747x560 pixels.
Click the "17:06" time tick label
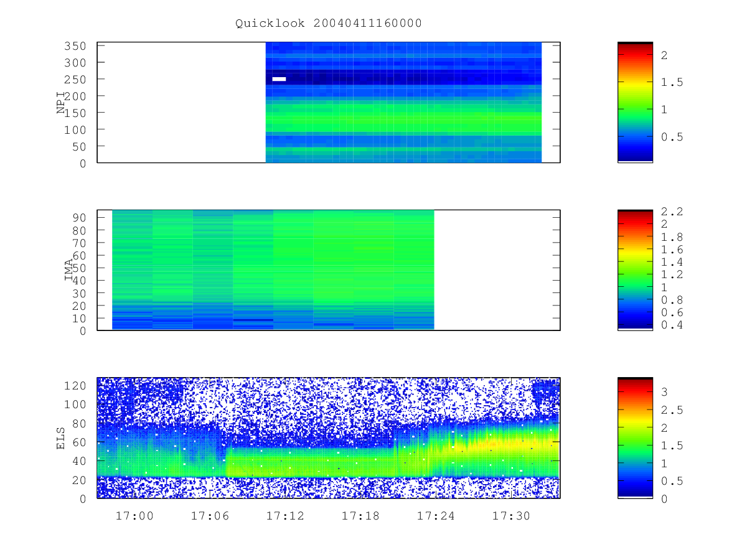pos(210,516)
